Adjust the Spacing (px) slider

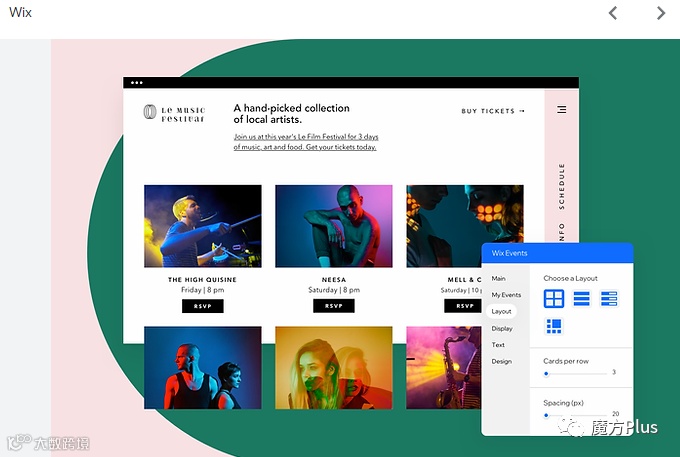[576, 415]
